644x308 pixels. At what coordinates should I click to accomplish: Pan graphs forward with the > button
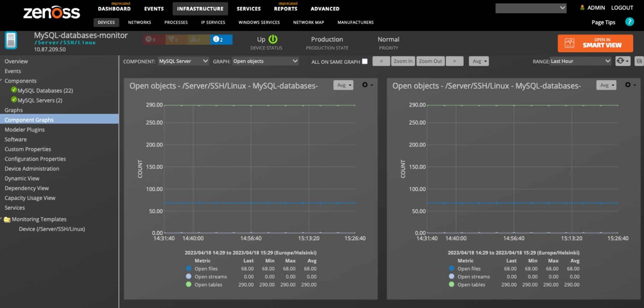455,61
